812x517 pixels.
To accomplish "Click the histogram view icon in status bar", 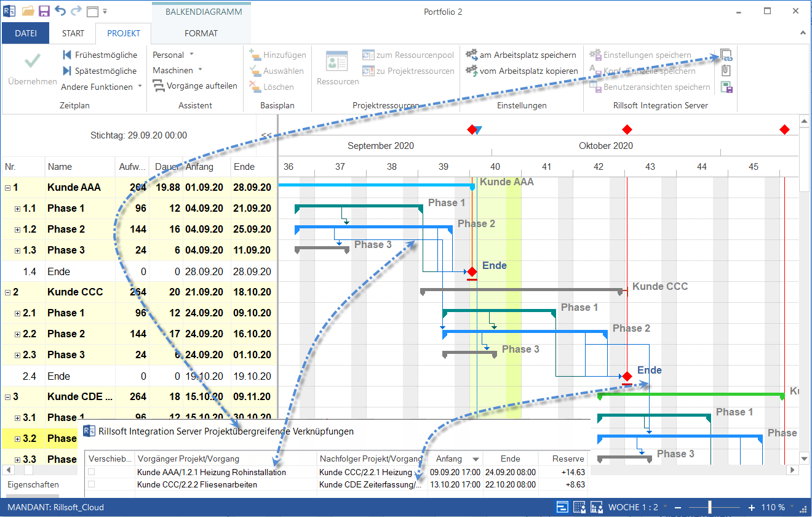I will [x=596, y=507].
